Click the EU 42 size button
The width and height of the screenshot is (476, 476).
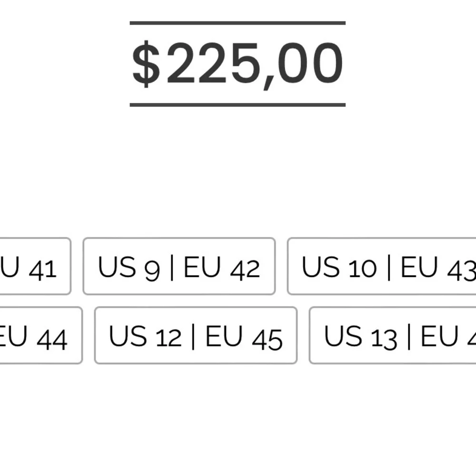[179, 266]
